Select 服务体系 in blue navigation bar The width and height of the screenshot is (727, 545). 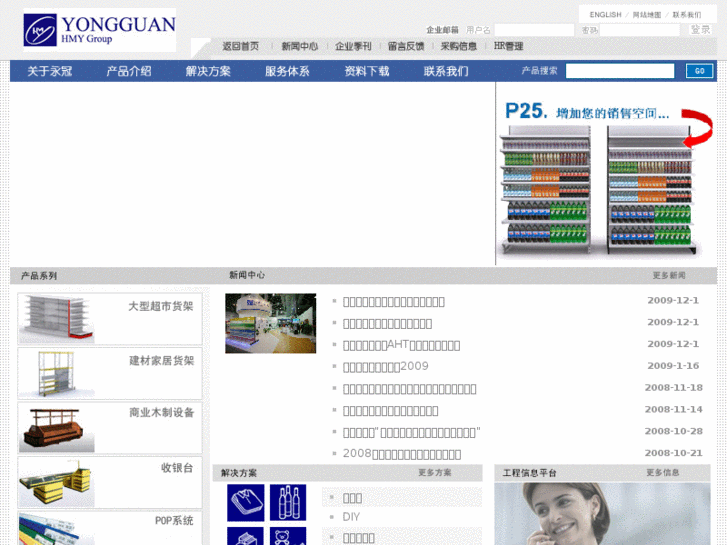pos(287,71)
